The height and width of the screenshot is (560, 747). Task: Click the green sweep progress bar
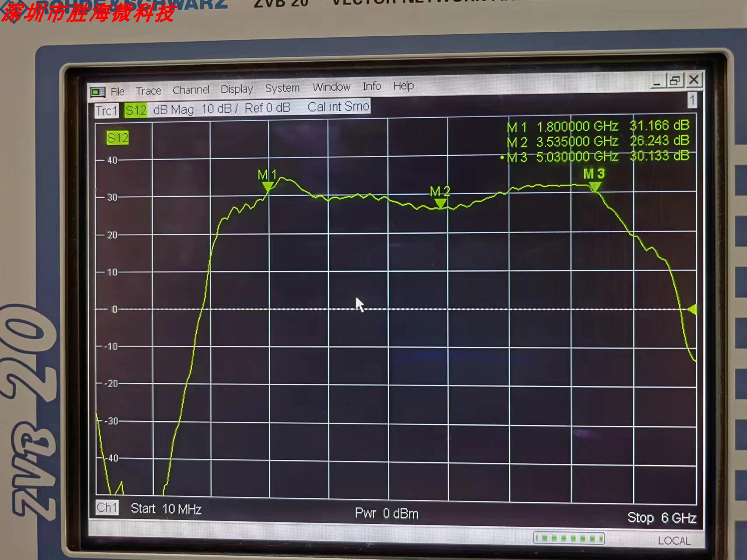click(x=569, y=538)
